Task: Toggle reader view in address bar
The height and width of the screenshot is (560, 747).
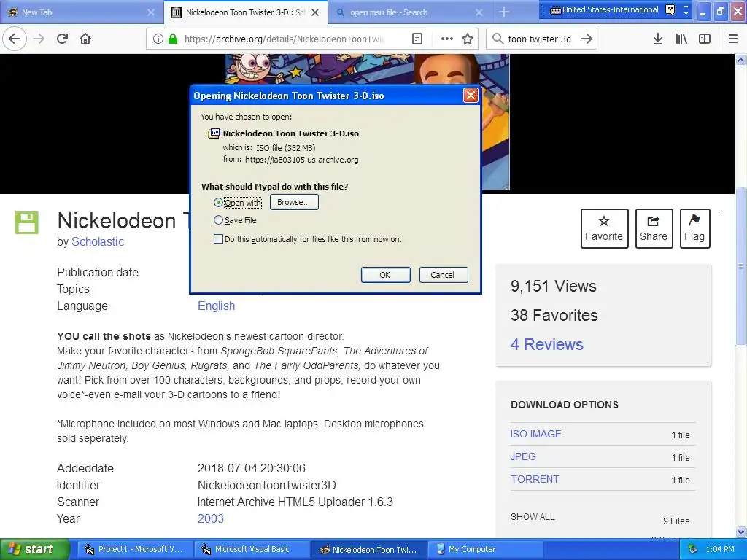Action: click(x=417, y=39)
